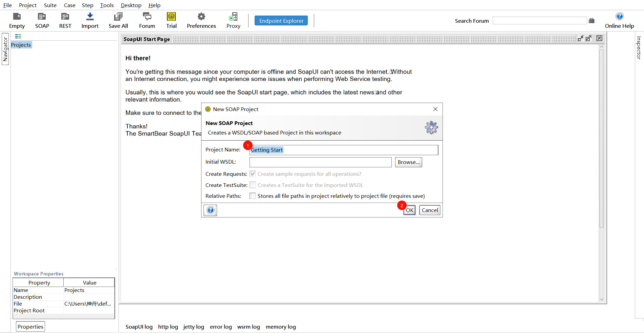Viewport: 644px width, 333px height.
Task: Click the Project Root property row
Action: coord(64,311)
